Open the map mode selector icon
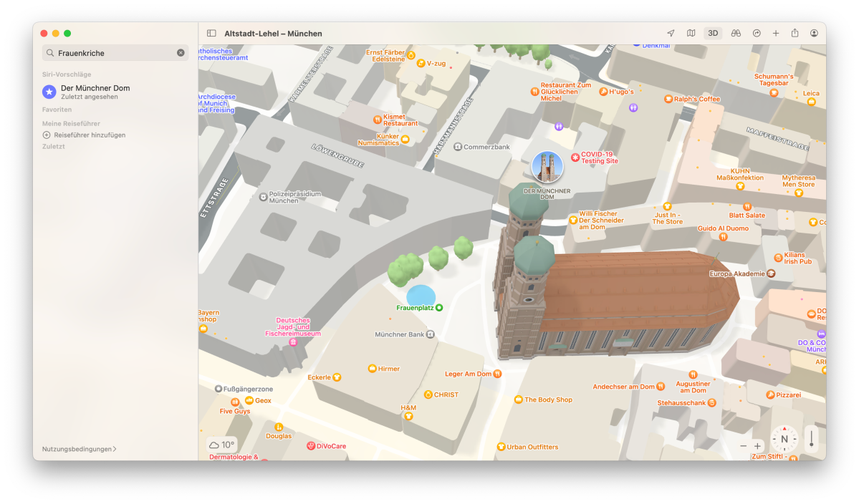Image resolution: width=859 pixels, height=504 pixels. point(691,34)
